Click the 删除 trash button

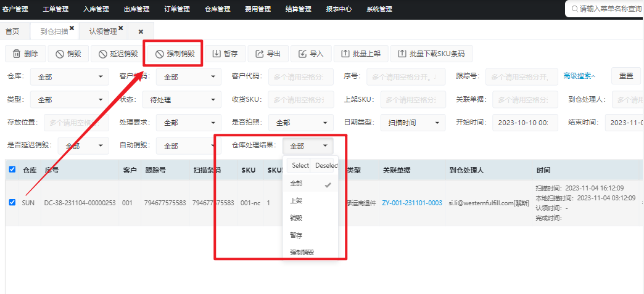tap(25, 54)
